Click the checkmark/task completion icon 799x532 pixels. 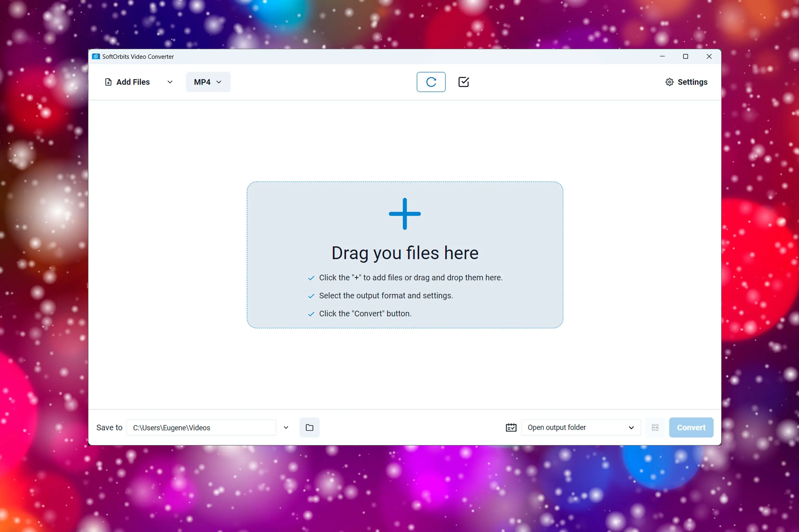point(463,81)
